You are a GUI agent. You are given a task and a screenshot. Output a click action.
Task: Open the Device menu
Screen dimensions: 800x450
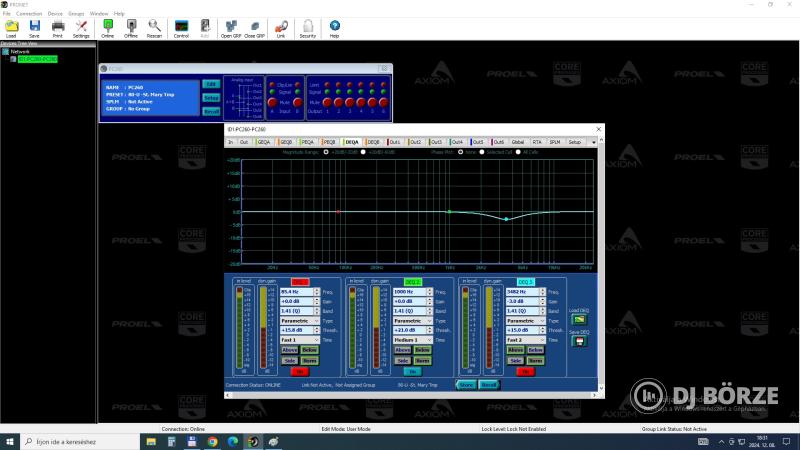tap(55, 14)
